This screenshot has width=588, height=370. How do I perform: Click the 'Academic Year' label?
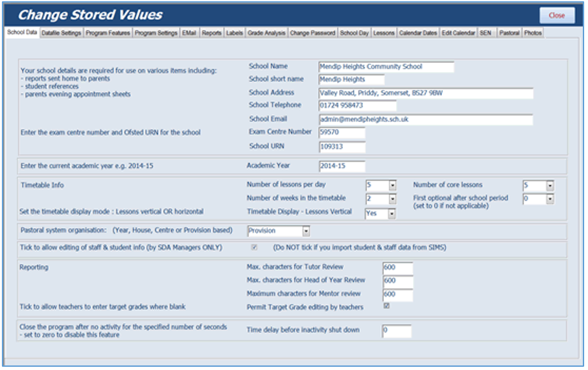(268, 166)
